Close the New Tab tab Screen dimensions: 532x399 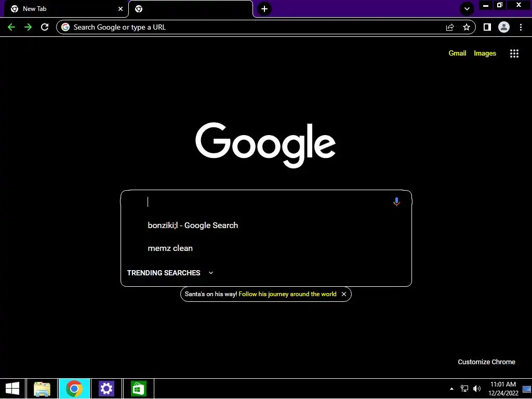[x=121, y=9]
